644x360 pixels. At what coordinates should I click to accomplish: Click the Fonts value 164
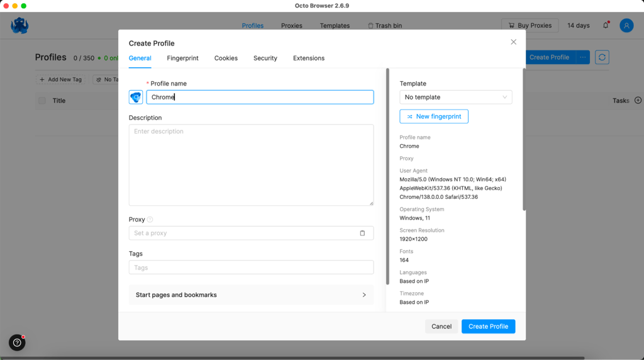(404, 260)
